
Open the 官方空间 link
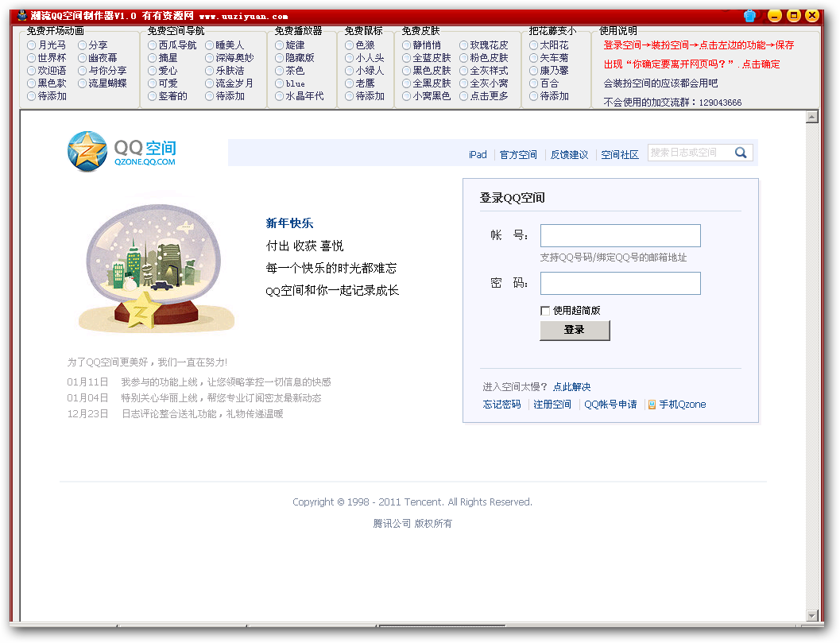pos(518,155)
